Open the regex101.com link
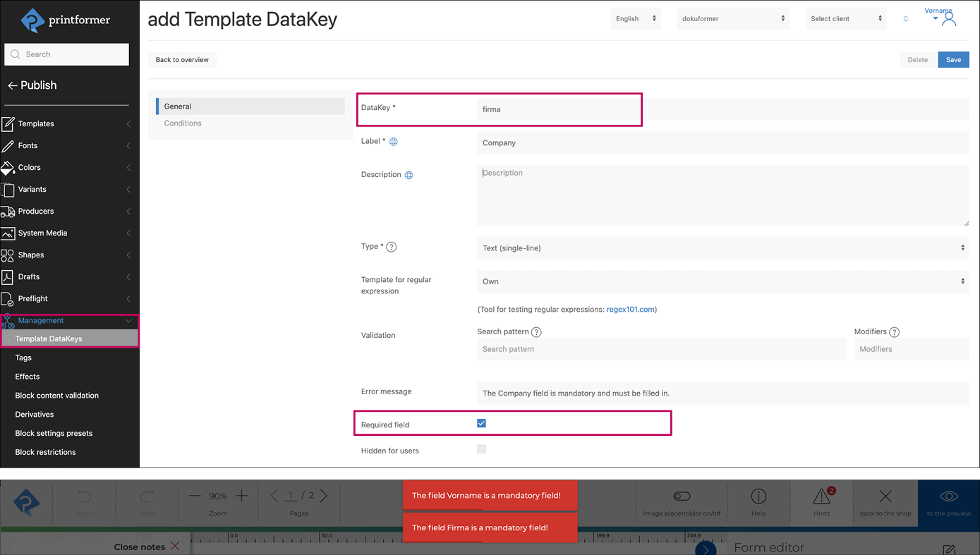The image size is (980, 555). [630, 310]
